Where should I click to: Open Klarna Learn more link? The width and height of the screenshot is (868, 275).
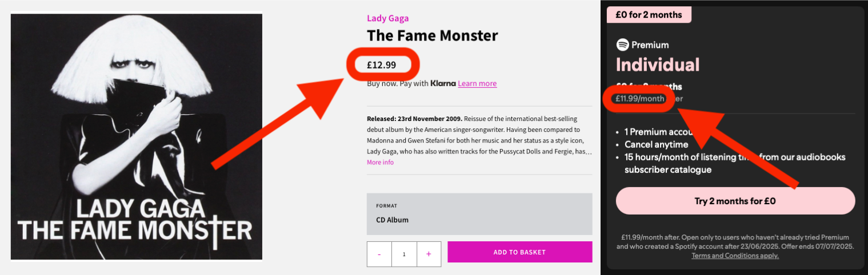pyautogui.click(x=477, y=83)
